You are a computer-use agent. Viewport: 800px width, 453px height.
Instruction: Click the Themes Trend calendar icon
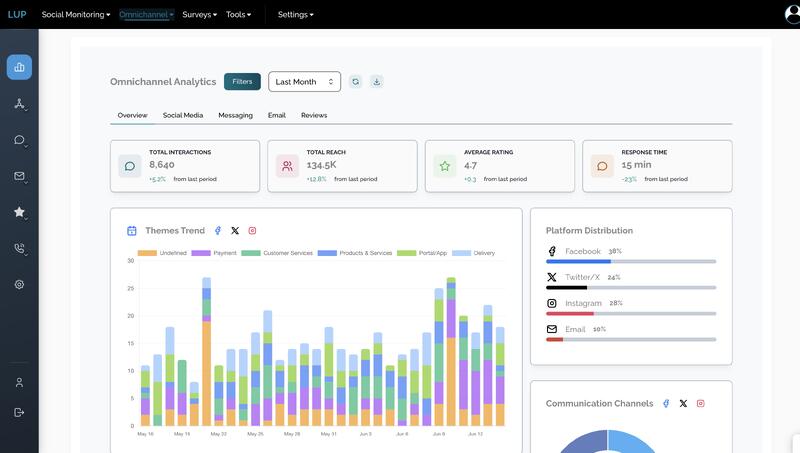tap(132, 231)
